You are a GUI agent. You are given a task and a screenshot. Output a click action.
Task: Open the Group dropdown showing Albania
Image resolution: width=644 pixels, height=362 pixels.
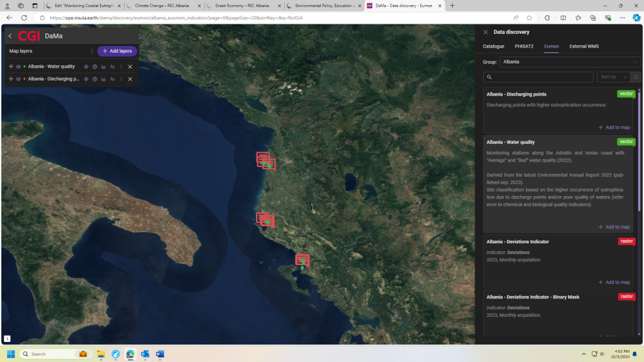(x=570, y=62)
